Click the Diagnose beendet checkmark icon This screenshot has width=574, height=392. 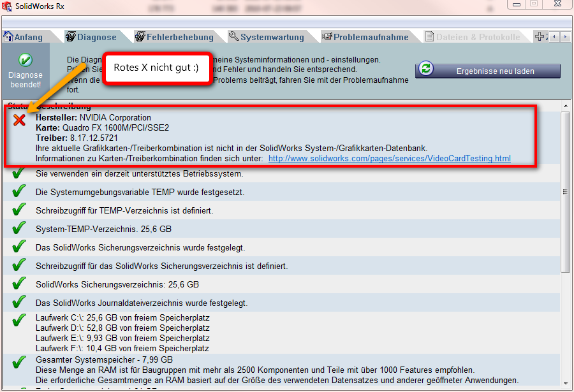pyautogui.click(x=26, y=60)
